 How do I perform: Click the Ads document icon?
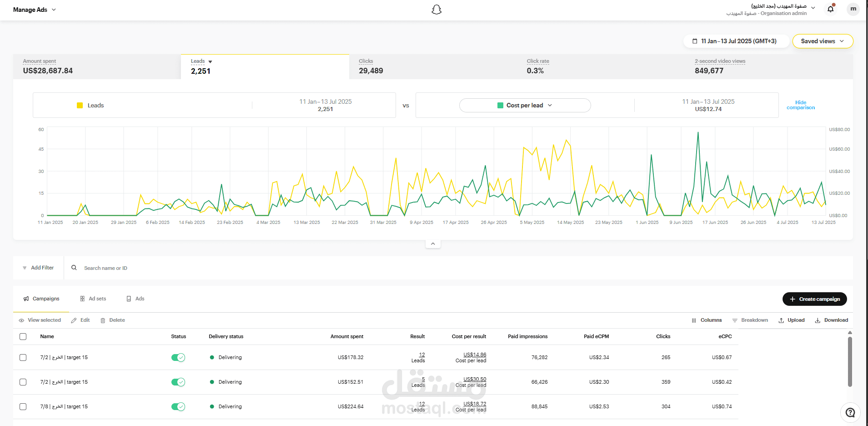[129, 299]
